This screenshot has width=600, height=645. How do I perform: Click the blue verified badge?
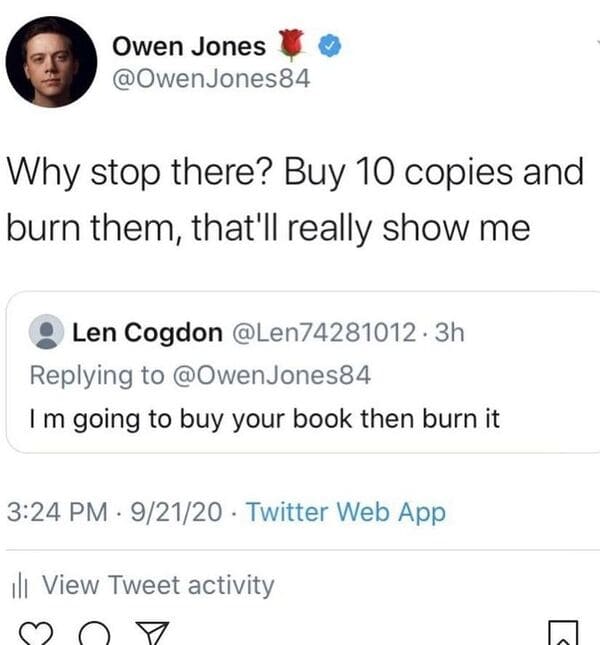(330, 46)
